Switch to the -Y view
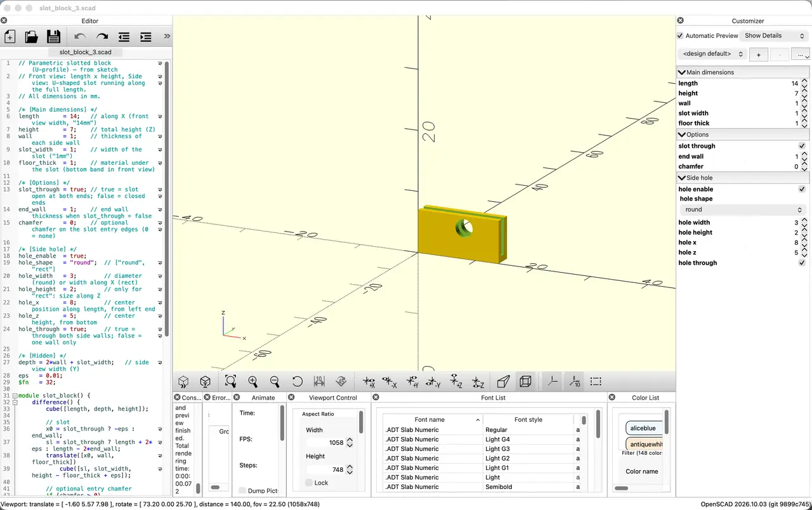The width and height of the screenshot is (812, 510). click(433, 381)
